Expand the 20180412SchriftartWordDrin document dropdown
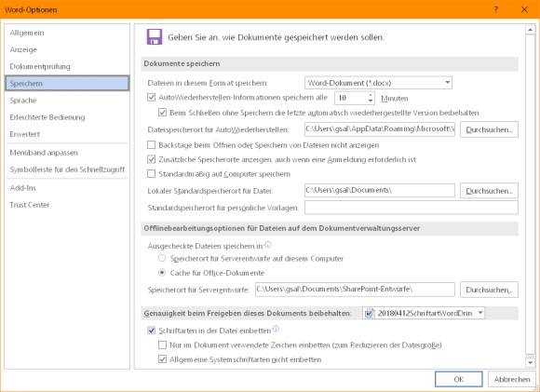This screenshot has height=392, width=540. coord(480,313)
